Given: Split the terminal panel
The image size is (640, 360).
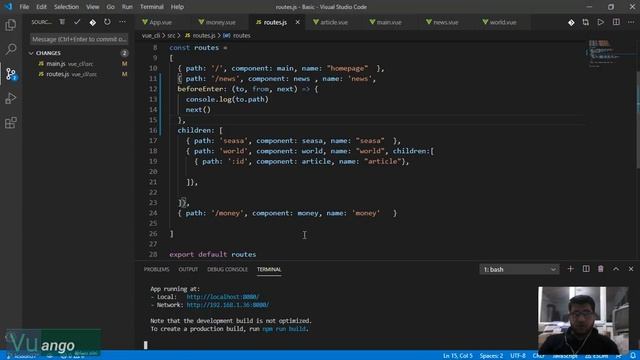Looking at the screenshot, I should (x=586, y=269).
